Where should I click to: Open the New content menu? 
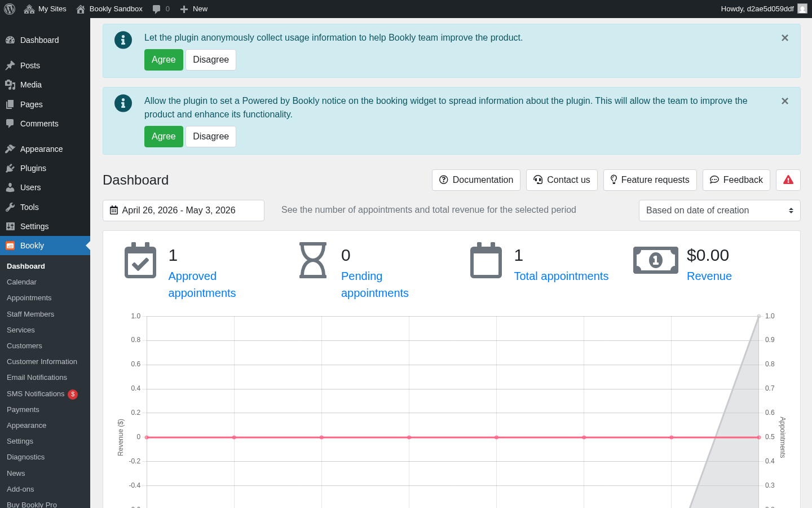(x=193, y=9)
